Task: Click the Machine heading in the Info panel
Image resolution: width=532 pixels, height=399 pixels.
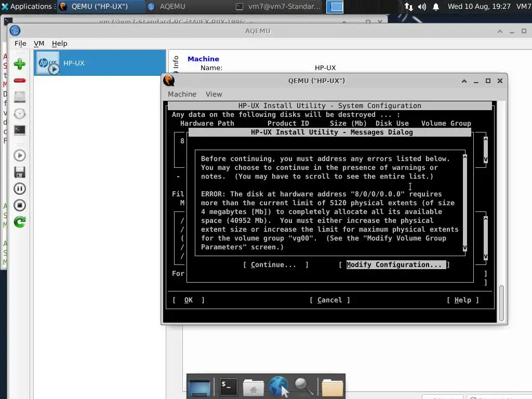Action: point(203,59)
